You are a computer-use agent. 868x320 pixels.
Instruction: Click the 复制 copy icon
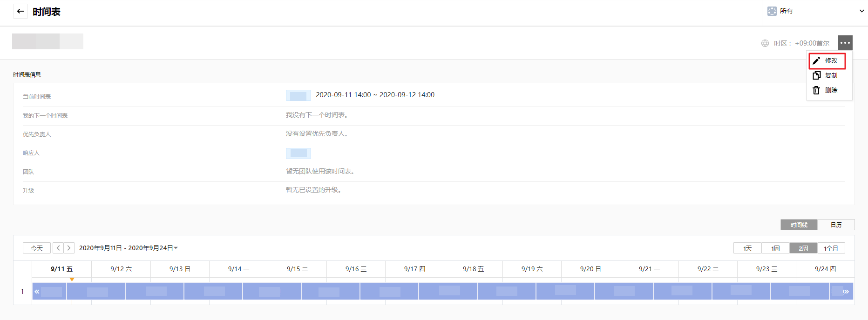pos(816,75)
